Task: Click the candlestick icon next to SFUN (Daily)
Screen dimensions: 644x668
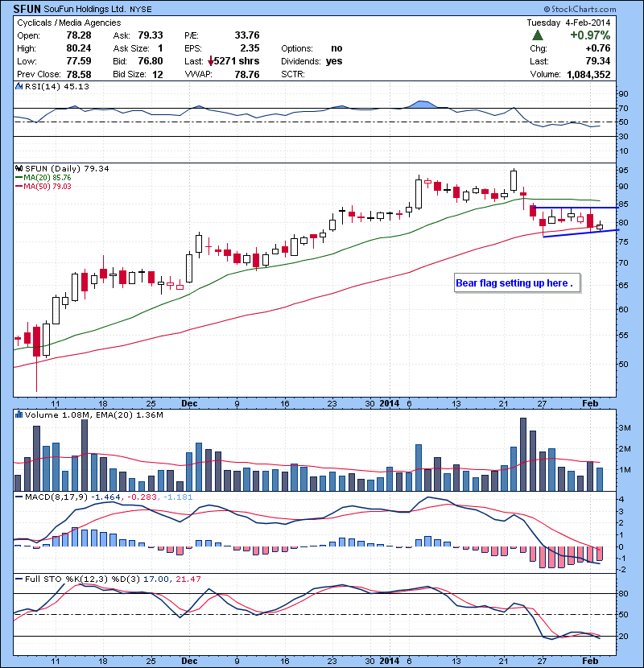Action: [19, 168]
